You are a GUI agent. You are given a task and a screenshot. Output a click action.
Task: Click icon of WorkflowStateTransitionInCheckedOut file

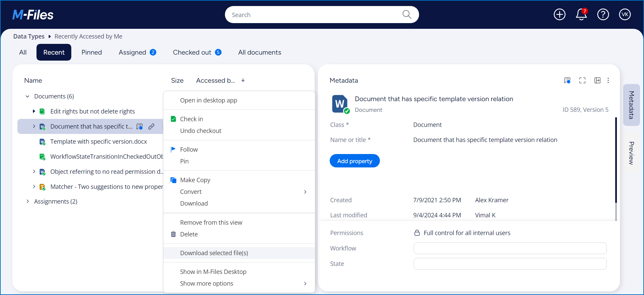pyautogui.click(x=42, y=157)
